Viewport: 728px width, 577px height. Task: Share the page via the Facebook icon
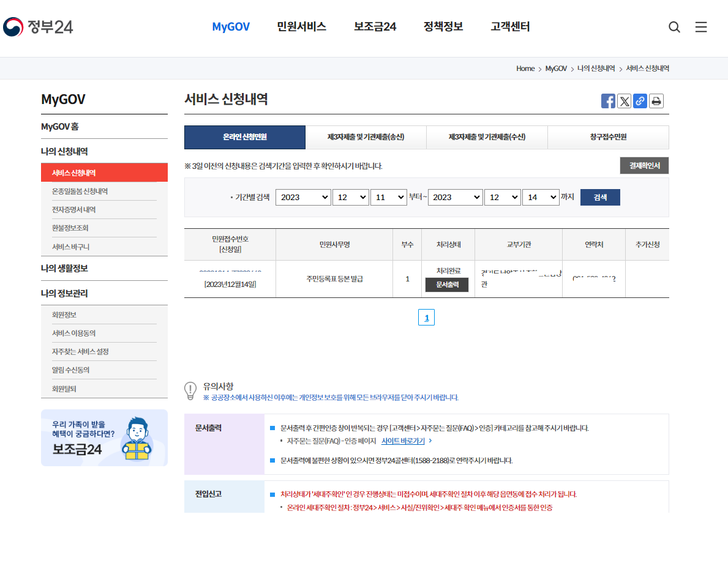coord(608,101)
